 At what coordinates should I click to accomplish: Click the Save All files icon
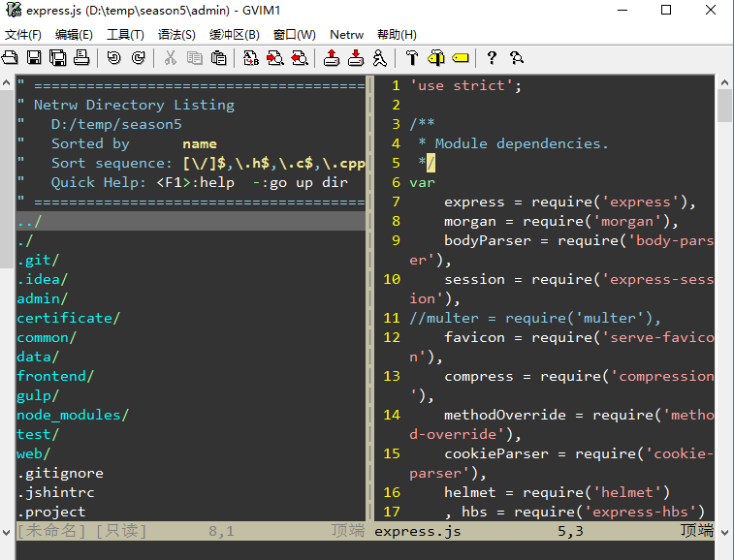(x=58, y=57)
